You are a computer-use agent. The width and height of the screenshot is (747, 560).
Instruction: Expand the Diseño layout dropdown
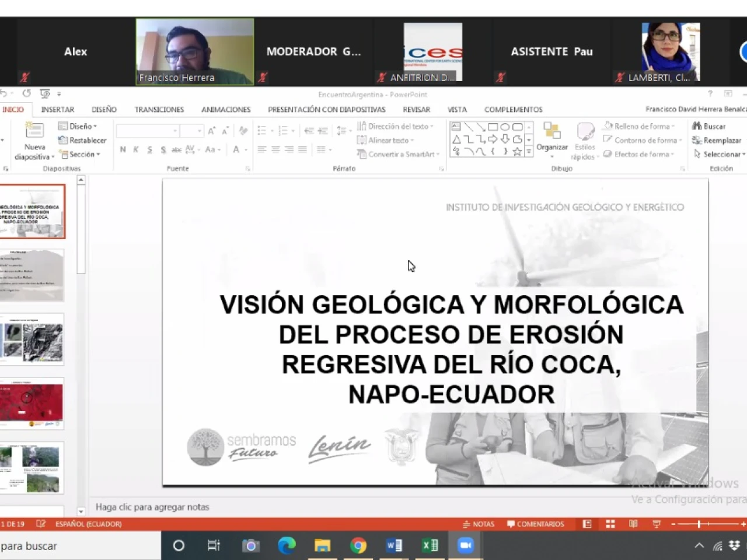(79, 126)
